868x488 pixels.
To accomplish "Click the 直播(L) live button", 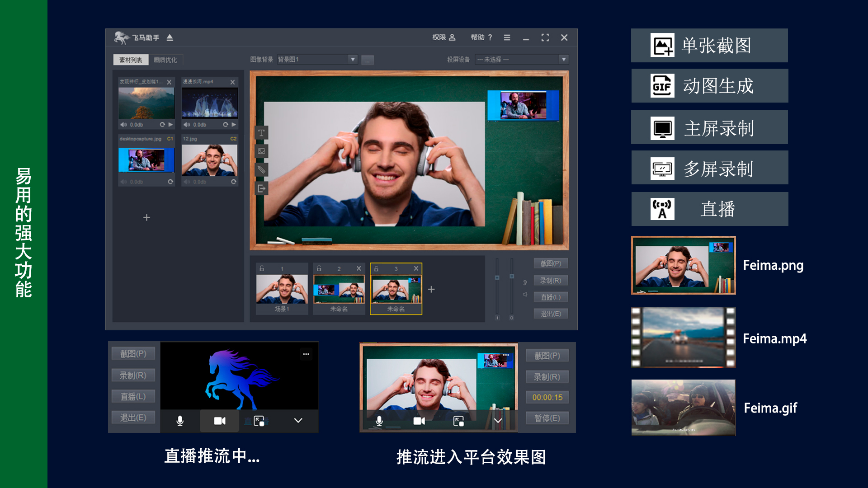I will click(x=550, y=297).
